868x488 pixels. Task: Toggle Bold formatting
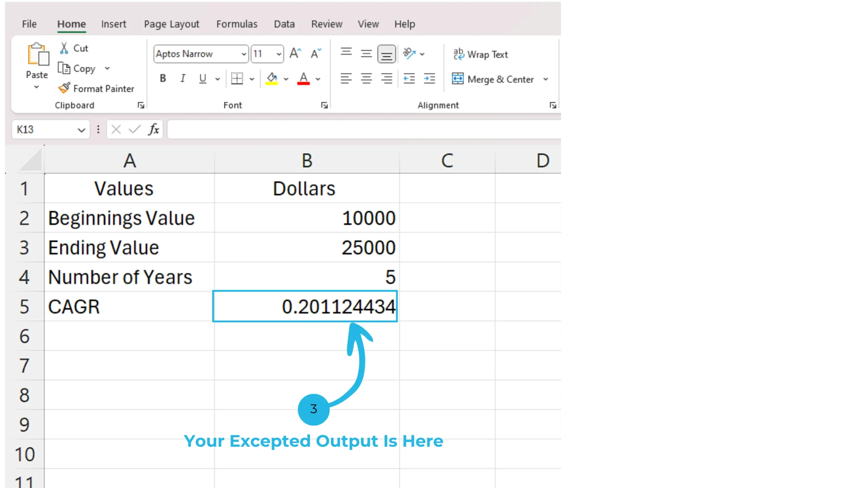tap(163, 79)
